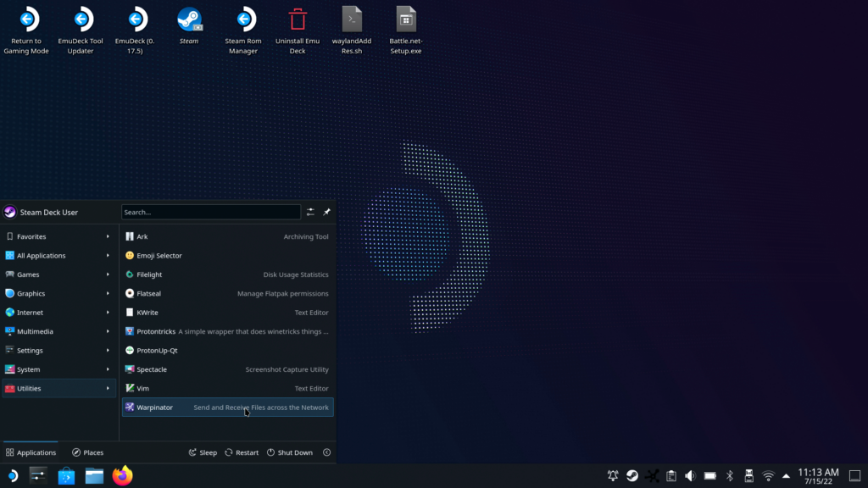Launch Vim text editor
The height and width of the screenshot is (488, 868).
(x=227, y=388)
